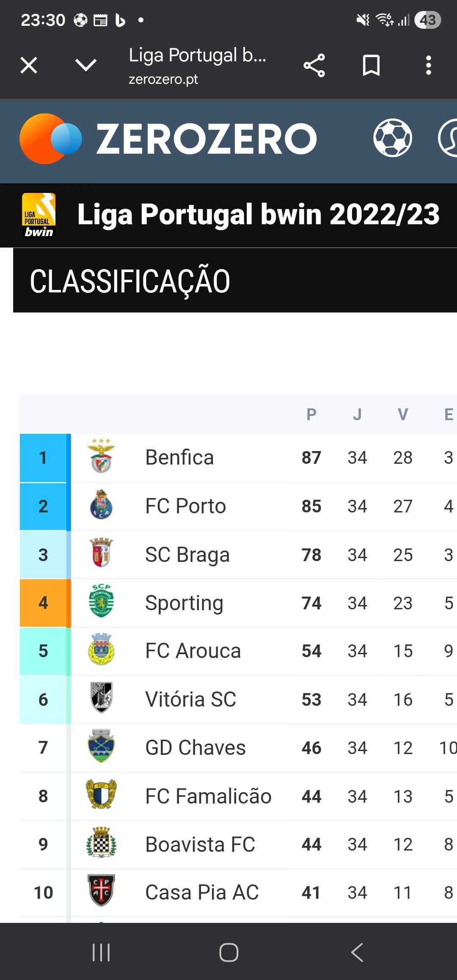Tap the Liga Portugal bwin logo
Screen dimensions: 457x980
(x=39, y=215)
